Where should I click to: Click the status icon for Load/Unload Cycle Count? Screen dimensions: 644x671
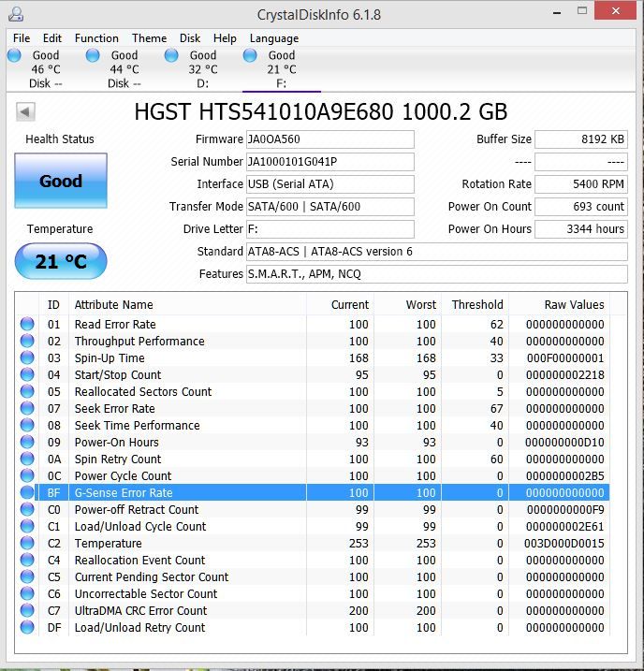click(27, 526)
